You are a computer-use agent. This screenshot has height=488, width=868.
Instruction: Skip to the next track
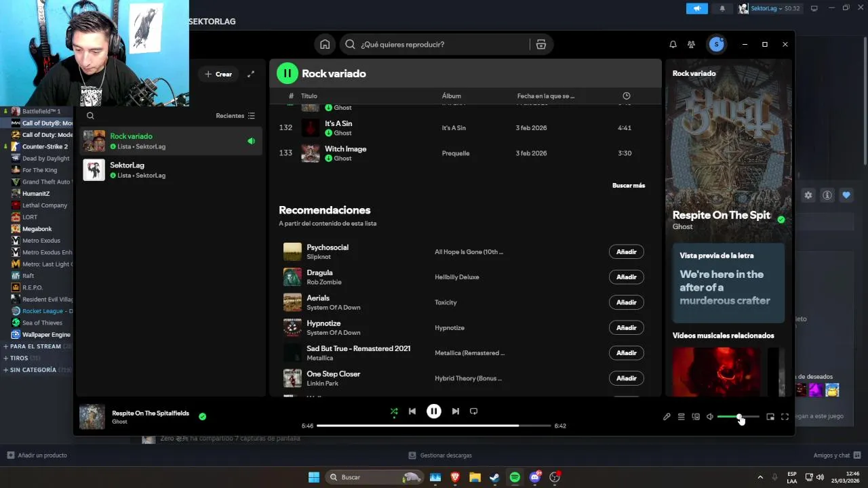click(456, 411)
